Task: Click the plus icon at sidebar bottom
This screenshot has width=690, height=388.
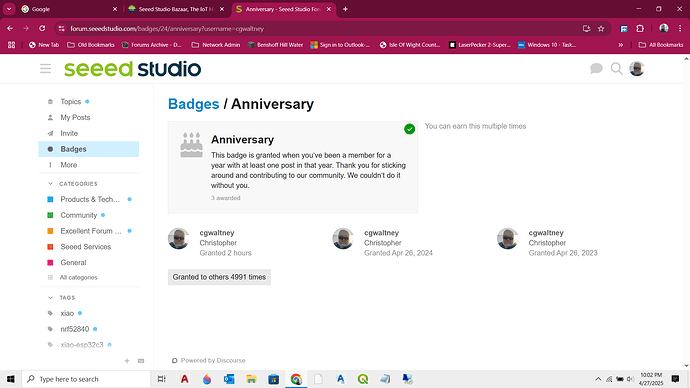Action: (127, 361)
